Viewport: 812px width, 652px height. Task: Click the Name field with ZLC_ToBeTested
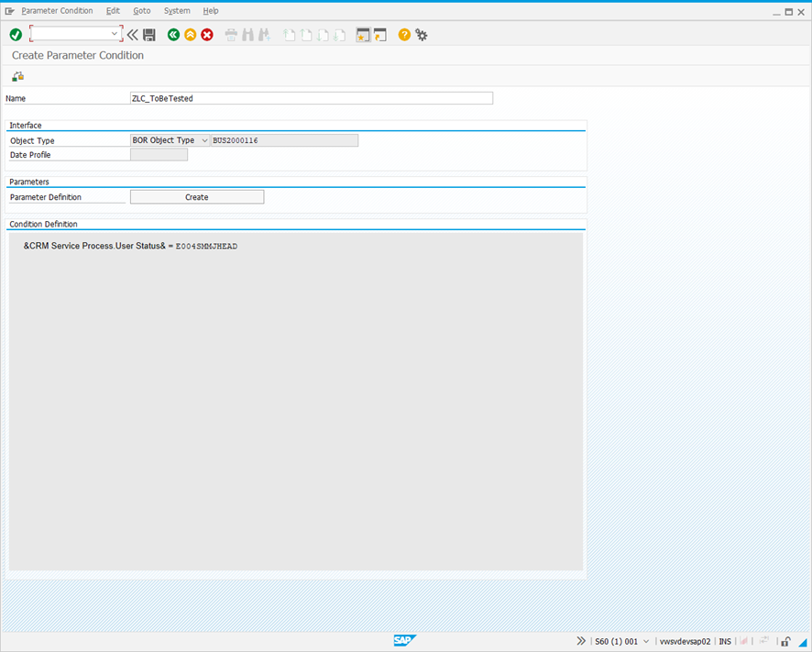tap(312, 98)
